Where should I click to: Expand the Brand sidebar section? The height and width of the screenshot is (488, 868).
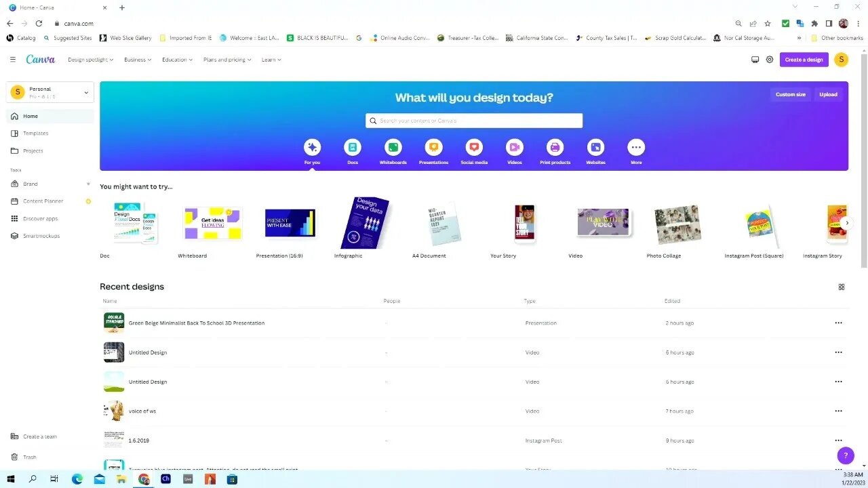88,184
